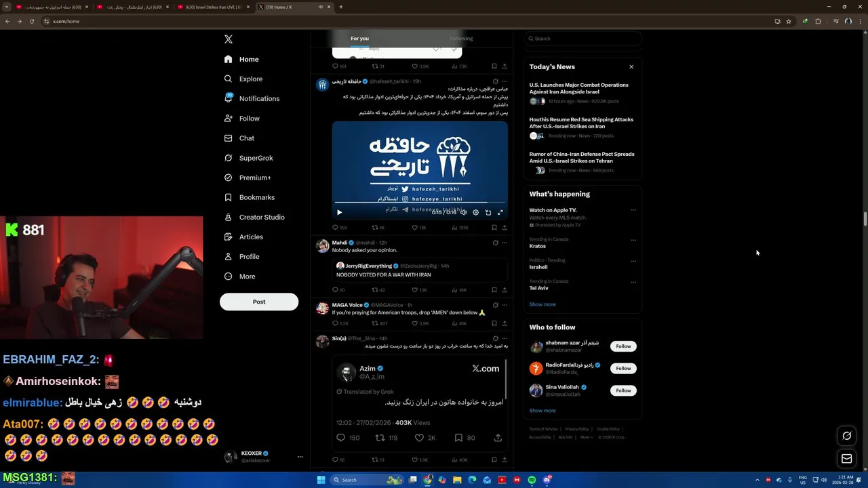The width and height of the screenshot is (868, 488).
Task: Open Azim's embedded tweet image
Action: point(420,404)
